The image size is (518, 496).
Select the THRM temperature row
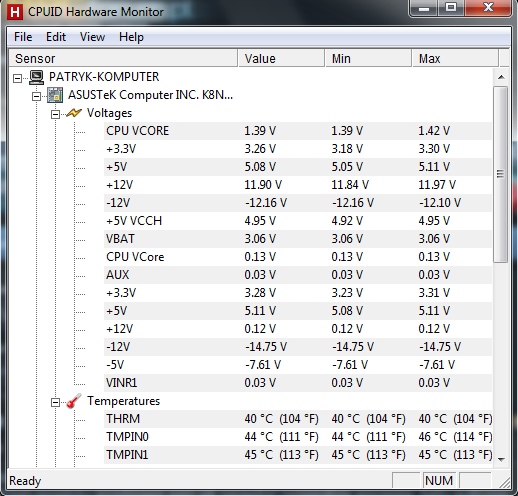(x=298, y=419)
